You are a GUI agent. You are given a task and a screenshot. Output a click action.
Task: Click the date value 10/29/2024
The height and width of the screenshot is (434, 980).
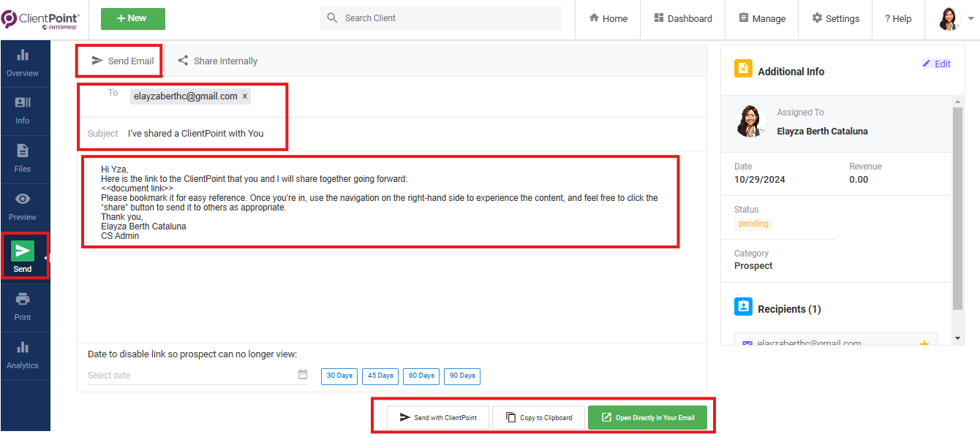760,180
